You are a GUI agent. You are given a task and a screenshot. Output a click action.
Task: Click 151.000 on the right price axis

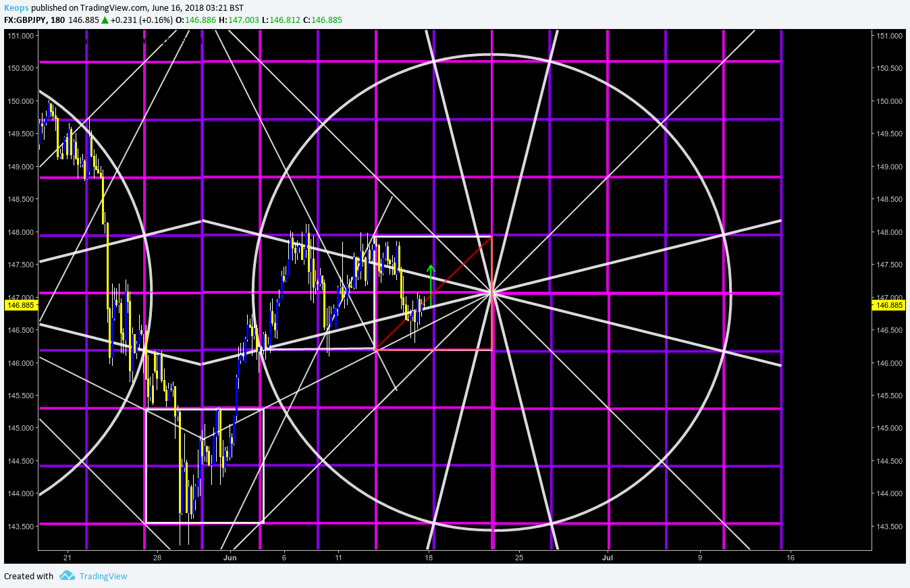click(x=888, y=36)
